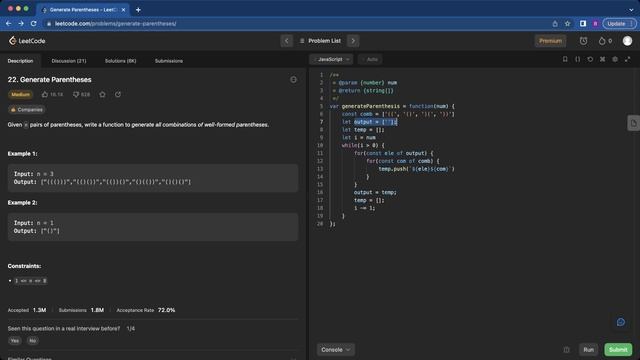
Task: Click the streak flame icon
Action: [x=602, y=41]
